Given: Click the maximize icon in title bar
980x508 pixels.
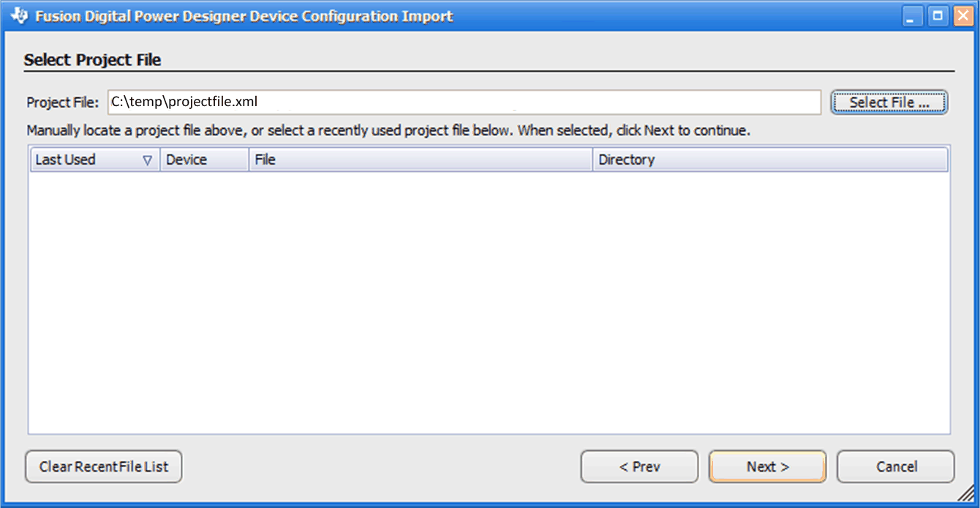Looking at the screenshot, I should (x=937, y=15).
